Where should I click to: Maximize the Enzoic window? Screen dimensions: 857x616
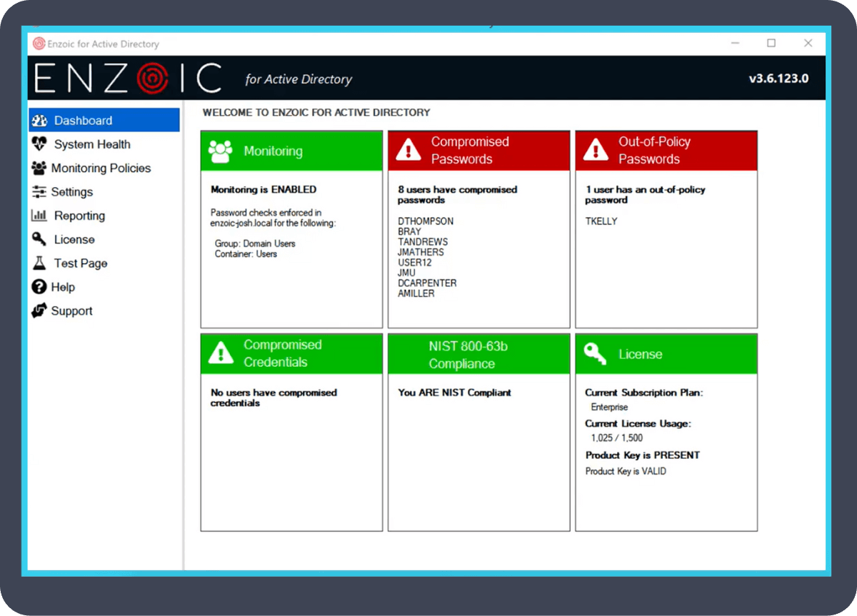pyautogui.click(x=771, y=44)
